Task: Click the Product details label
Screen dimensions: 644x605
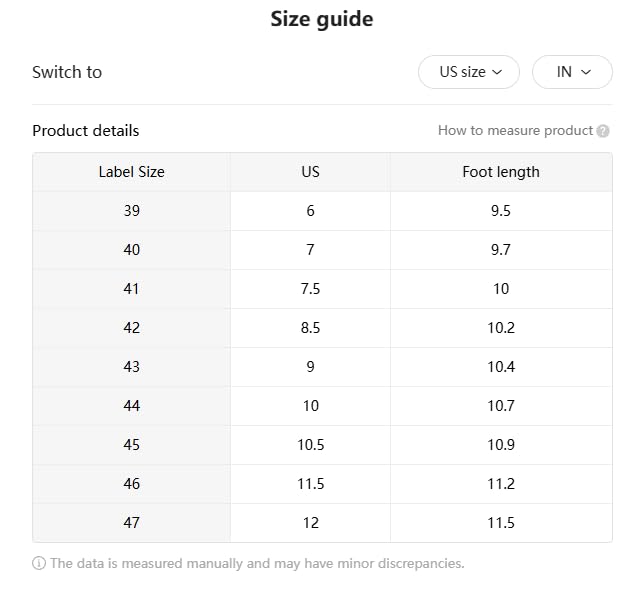Action: point(86,131)
